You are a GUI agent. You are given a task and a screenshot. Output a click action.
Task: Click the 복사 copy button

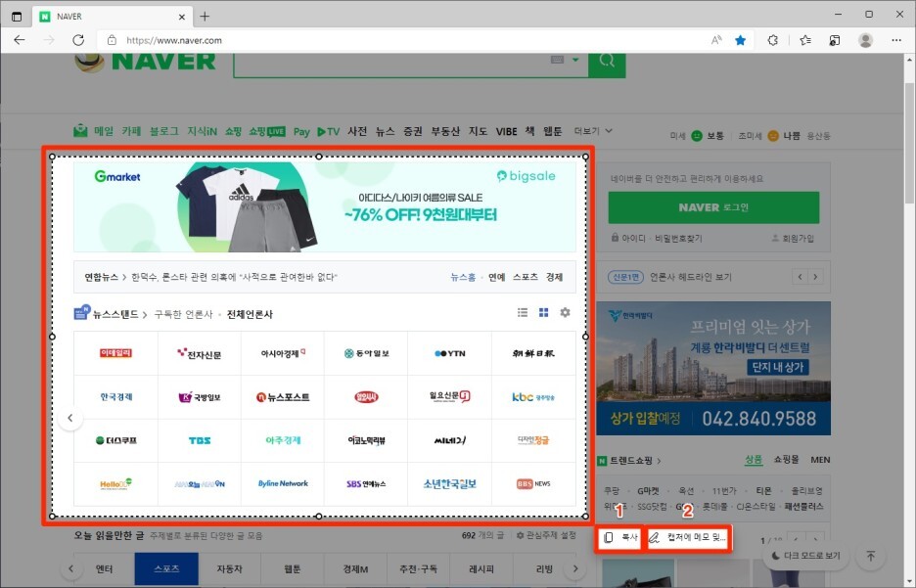619,537
